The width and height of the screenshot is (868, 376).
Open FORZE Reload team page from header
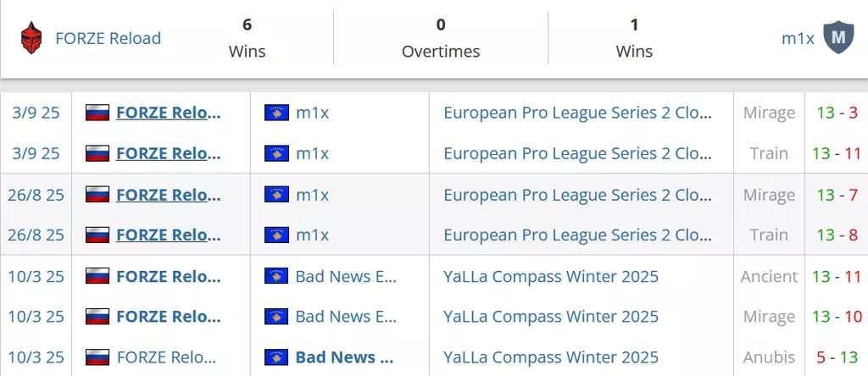[108, 38]
